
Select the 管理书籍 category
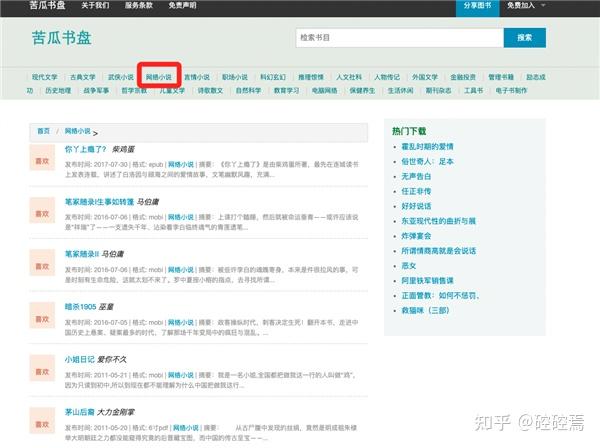coord(501,77)
